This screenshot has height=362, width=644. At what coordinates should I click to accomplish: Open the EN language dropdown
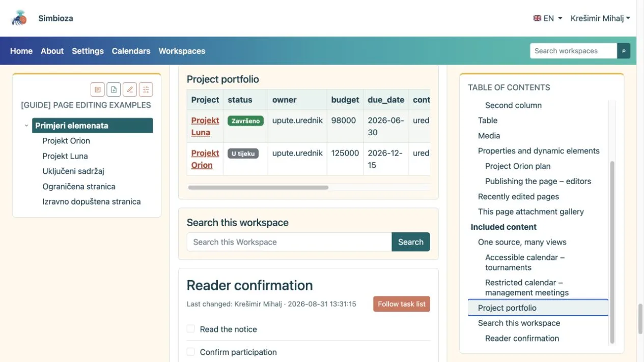point(548,18)
